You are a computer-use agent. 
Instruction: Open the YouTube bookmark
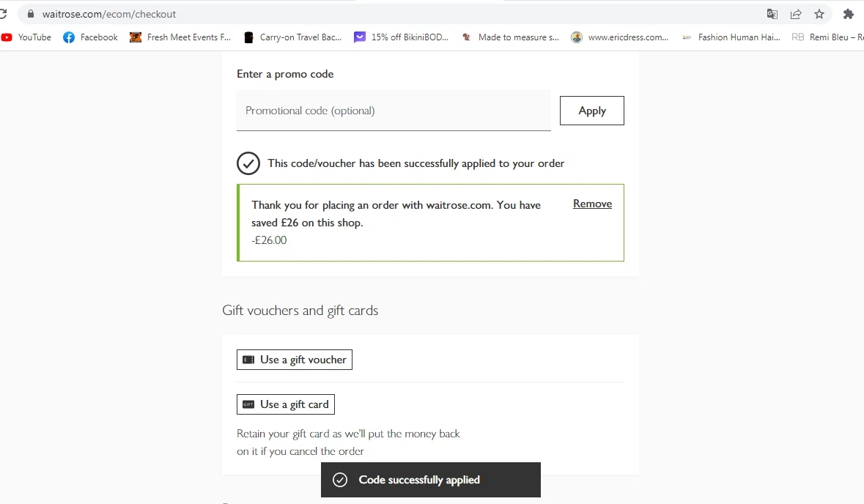point(27,37)
